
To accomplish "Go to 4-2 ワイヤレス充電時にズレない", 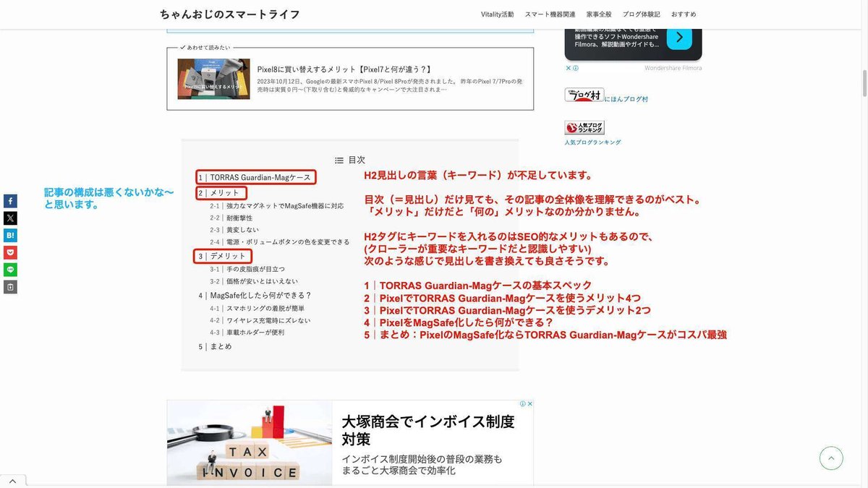I will [x=260, y=320].
